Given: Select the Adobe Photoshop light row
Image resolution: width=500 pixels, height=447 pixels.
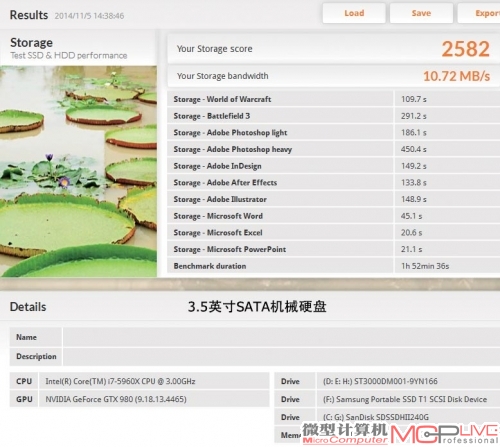Looking at the screenshot, I should (333, 132).
